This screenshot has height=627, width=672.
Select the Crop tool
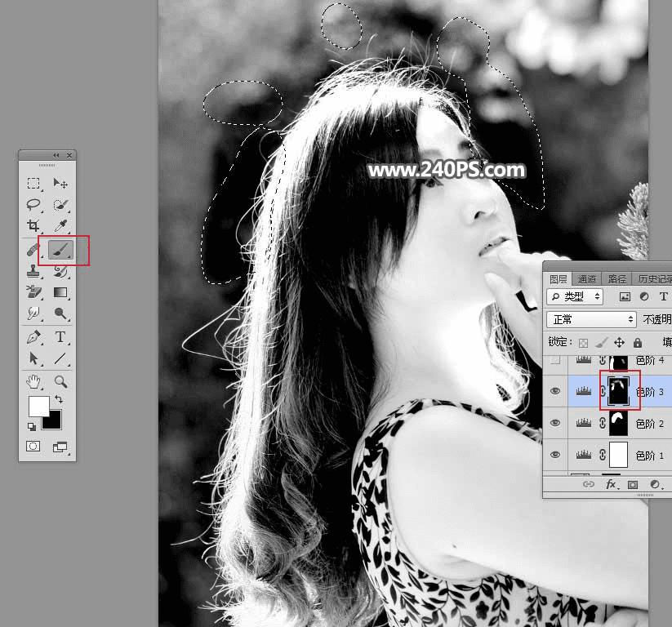[33, 225]
